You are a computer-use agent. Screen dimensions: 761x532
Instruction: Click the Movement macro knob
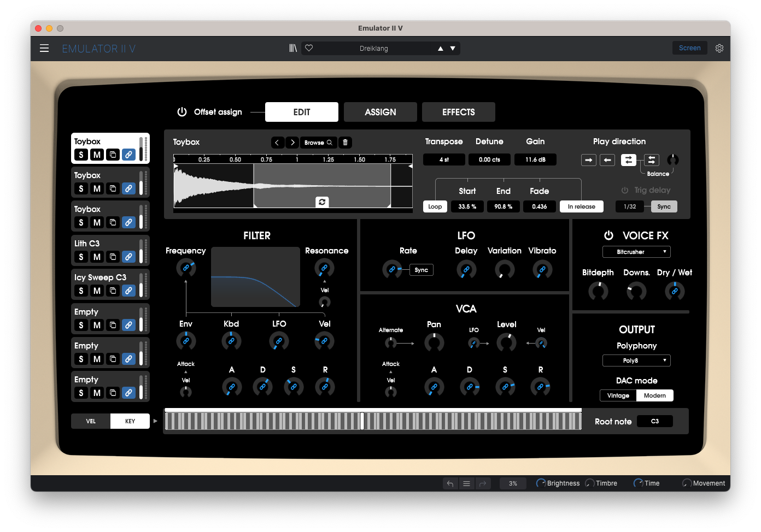point(687,483)
